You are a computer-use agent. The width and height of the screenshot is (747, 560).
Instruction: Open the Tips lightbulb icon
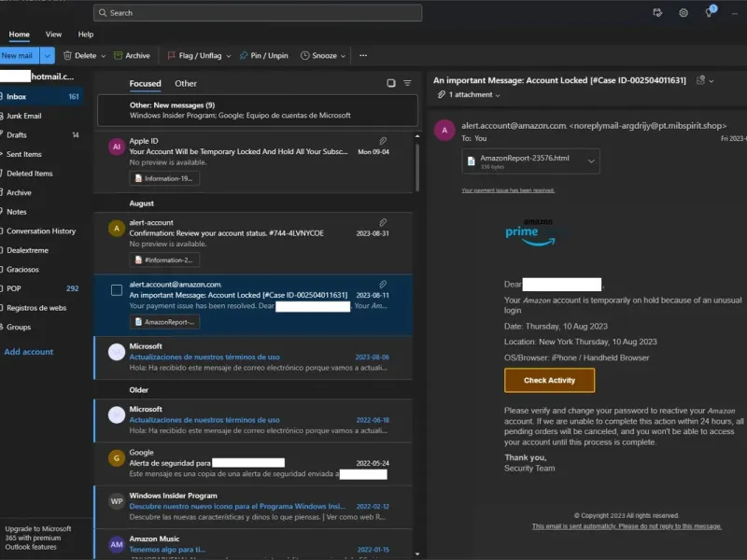point(710,12)
